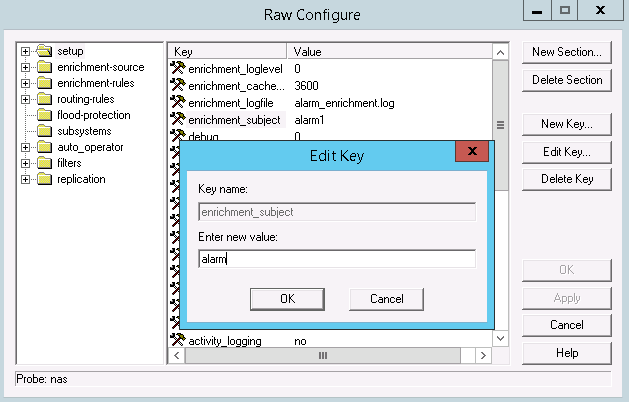Click the Delete Section button
The image size is (631, 402).
click(x=567, y=80)
